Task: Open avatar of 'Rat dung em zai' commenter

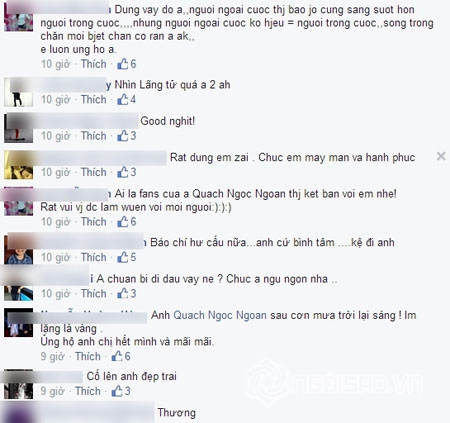Action: pos(19,165)
